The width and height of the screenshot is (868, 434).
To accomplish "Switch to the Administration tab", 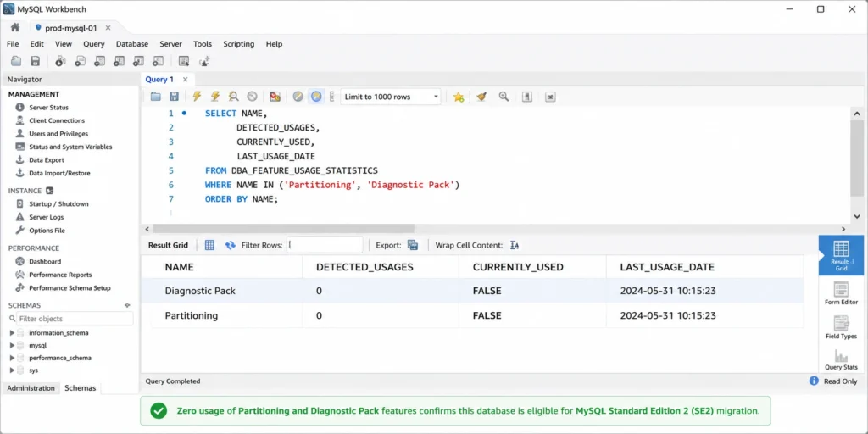I will tap(31, 388).
